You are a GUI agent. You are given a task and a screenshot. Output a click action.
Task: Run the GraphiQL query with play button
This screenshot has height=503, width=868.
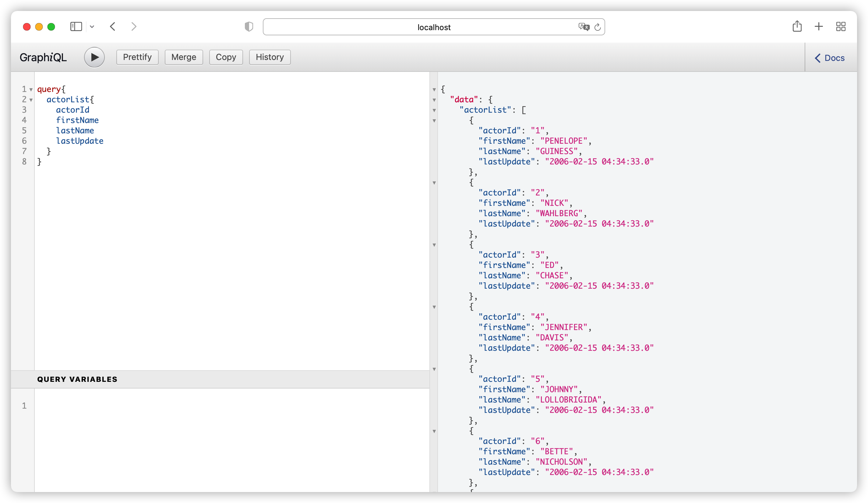point(94,57)
